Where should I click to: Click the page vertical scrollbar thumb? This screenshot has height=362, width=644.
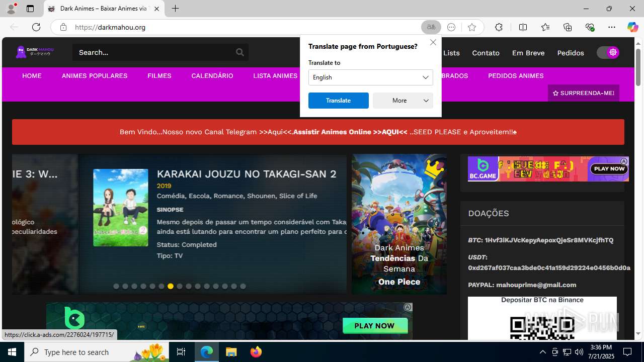[638, 66]
